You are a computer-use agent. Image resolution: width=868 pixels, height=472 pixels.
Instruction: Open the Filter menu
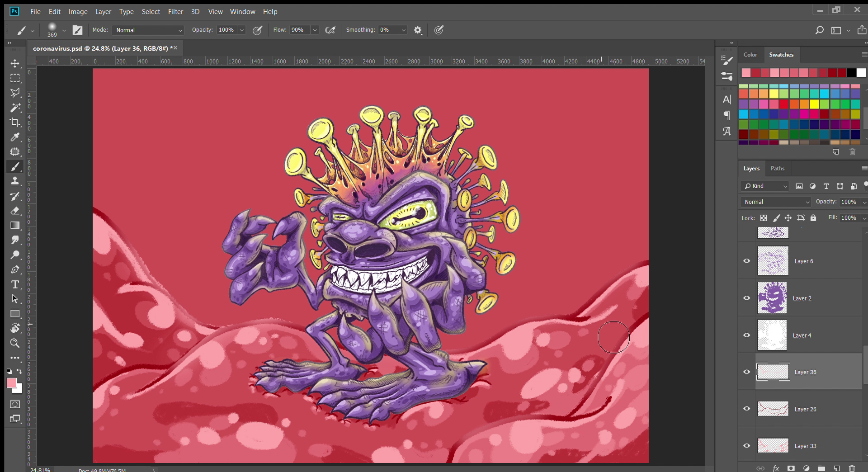pyautogui.click(x=175, y=12)
